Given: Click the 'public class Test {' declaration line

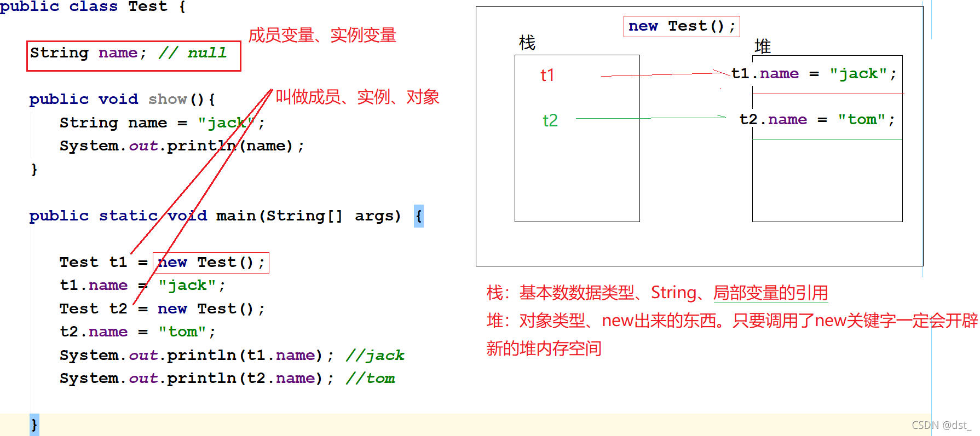Looking at the screenshot, I should pos(93,7).
